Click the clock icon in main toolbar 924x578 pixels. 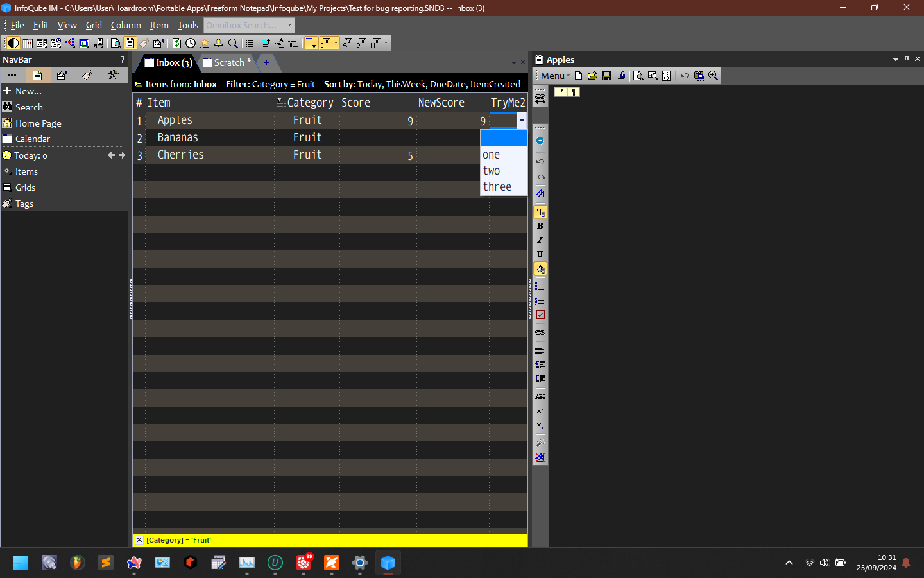point(191,43)
